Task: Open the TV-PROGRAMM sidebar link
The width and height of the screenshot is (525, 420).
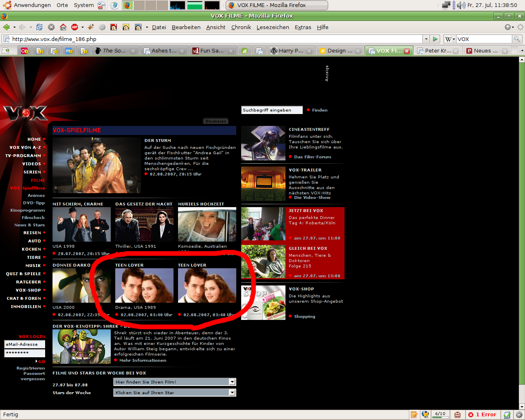Action: pyautogui.click(x=23, y=155)
